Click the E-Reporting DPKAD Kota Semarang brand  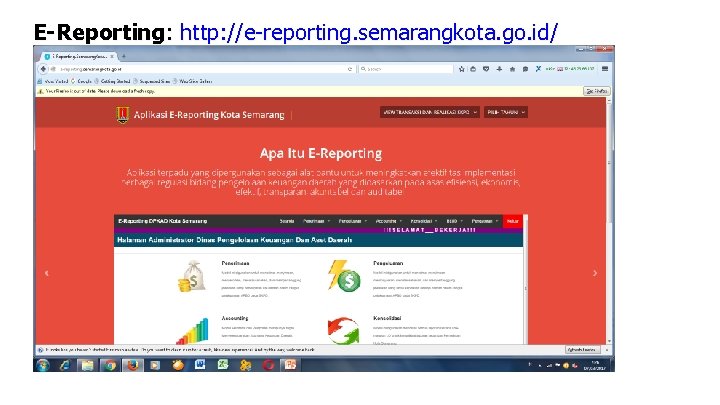point(163,221)
